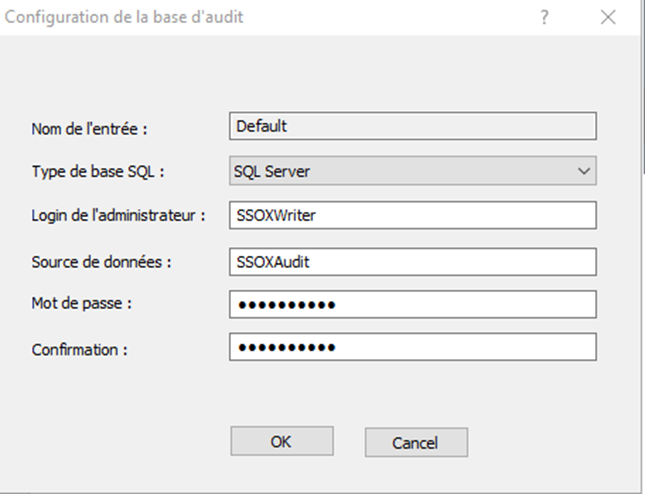This screenshot has height=494, width=645.
Task: Close the audit base configuration dialog
Action: (x=608, y=17)
